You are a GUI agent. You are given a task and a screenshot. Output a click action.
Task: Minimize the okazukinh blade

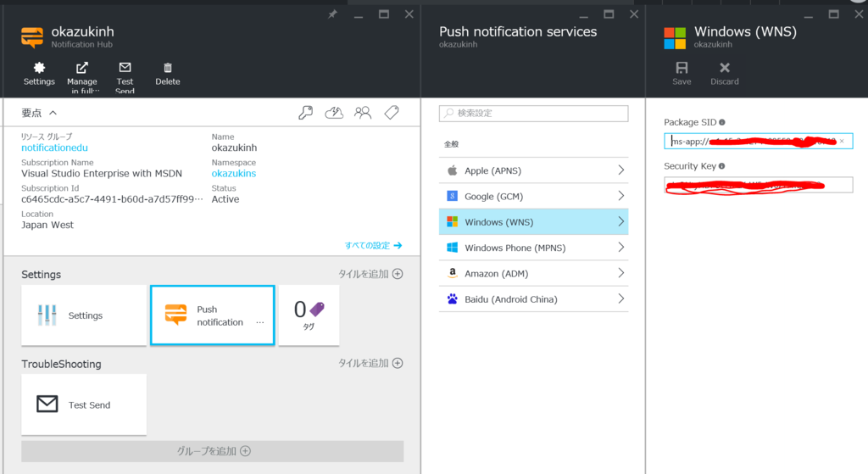click(x=359, y=17)
